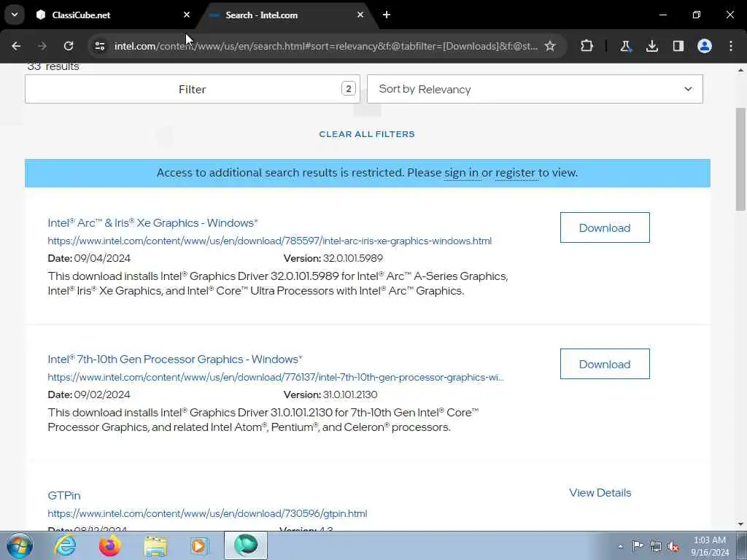Screen dimensions: 747x560
Task: Open the network tray icon
Action: point(656,546)
